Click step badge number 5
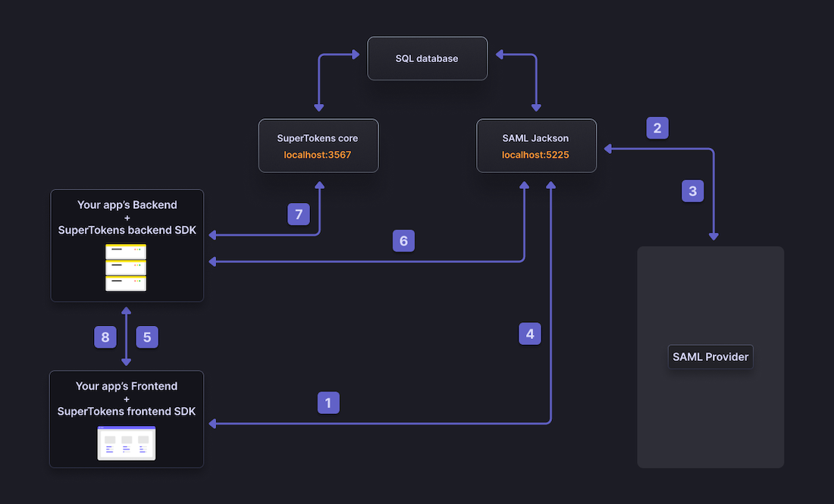 (147, 337)
